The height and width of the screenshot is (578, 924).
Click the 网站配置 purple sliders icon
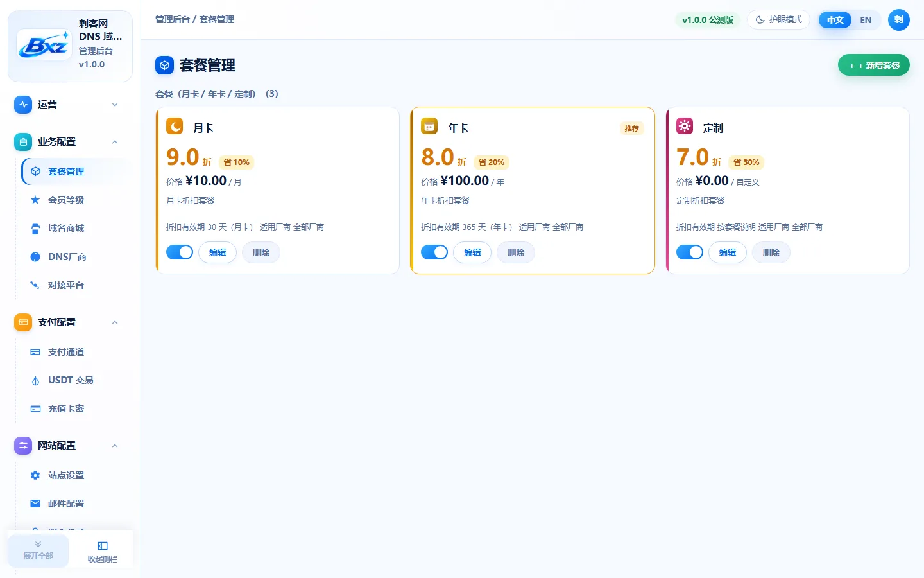(x=23, y=446)
